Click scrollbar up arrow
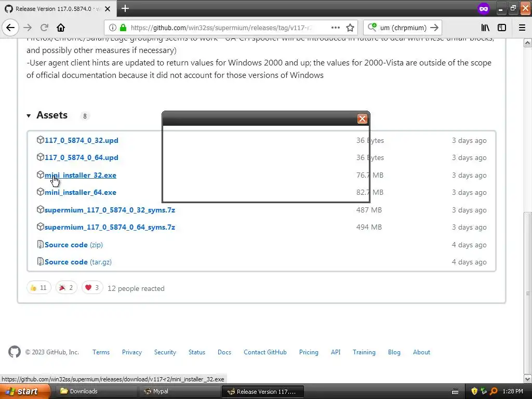This screenshot has height=399, width=532. click(528, 43)
